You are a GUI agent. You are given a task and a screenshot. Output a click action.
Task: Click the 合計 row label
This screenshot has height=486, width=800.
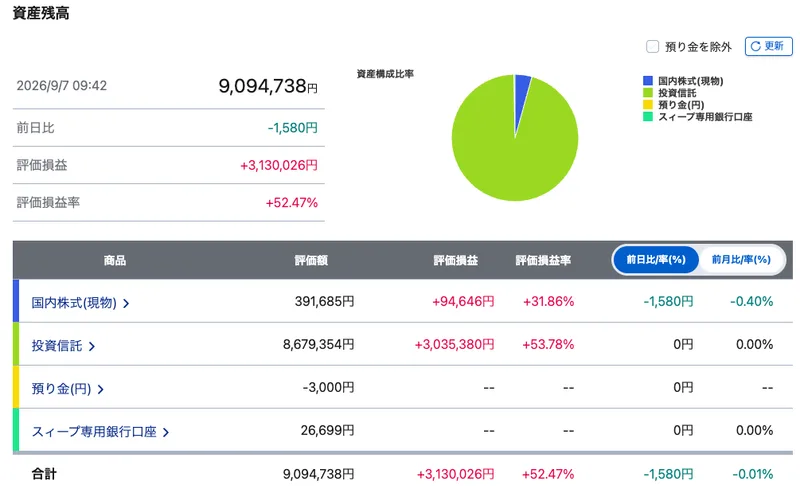(44, 474)
